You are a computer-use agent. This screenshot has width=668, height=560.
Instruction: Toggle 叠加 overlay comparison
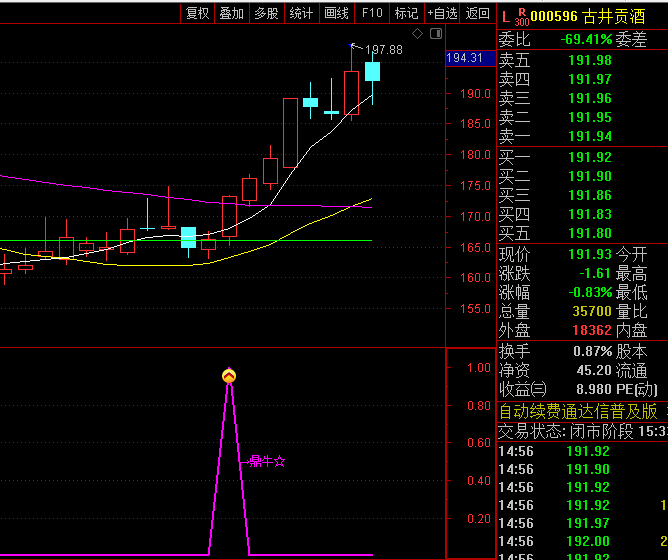[231, 13]
